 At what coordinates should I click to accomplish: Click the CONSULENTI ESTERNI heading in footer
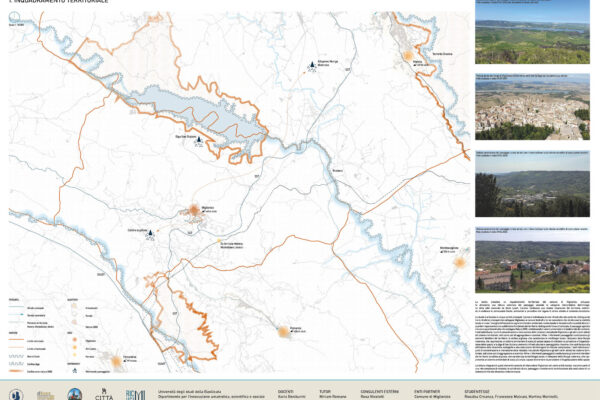click(x=379, y=392)
